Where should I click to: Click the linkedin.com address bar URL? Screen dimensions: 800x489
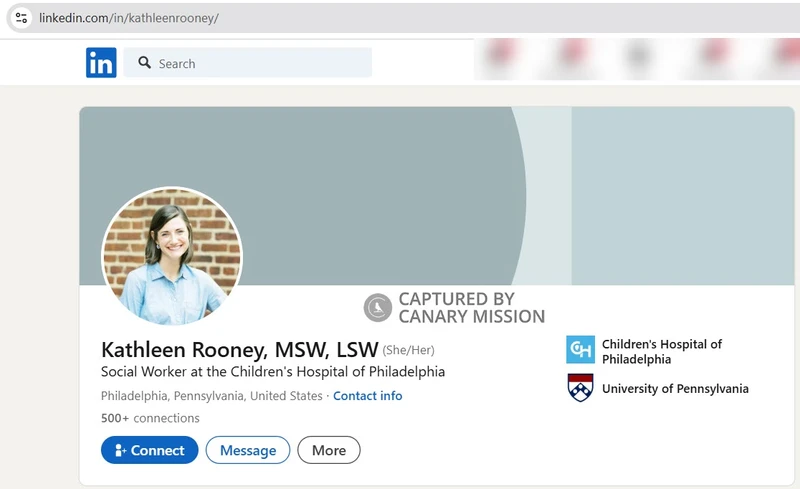pos(129,18)
